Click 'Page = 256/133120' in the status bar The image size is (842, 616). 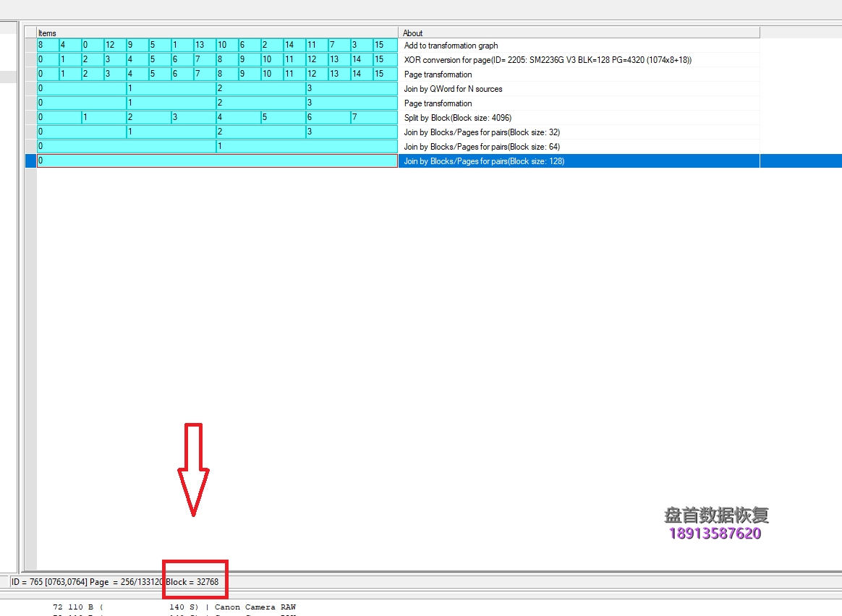click(127, 582)
